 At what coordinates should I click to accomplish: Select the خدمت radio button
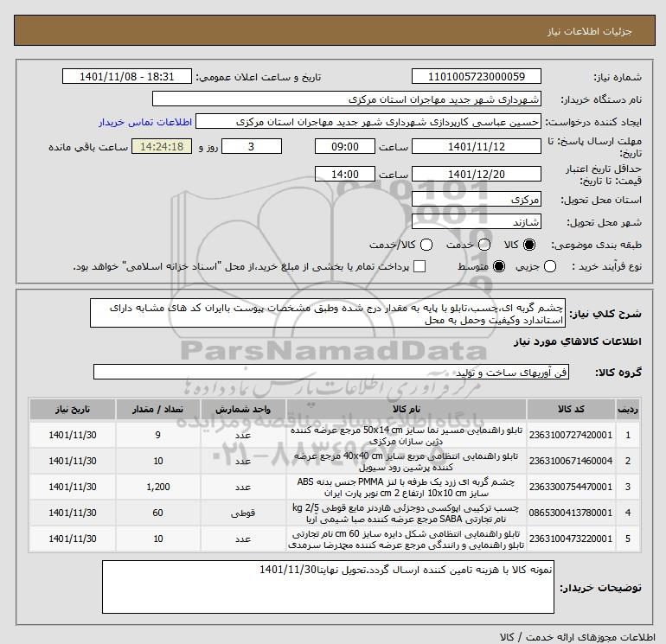coord(484,245)
